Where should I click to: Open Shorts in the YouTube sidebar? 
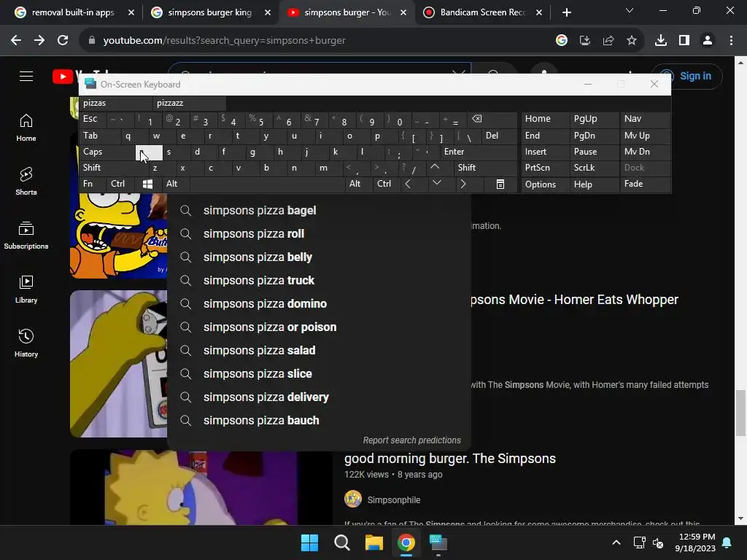point(26,182)
